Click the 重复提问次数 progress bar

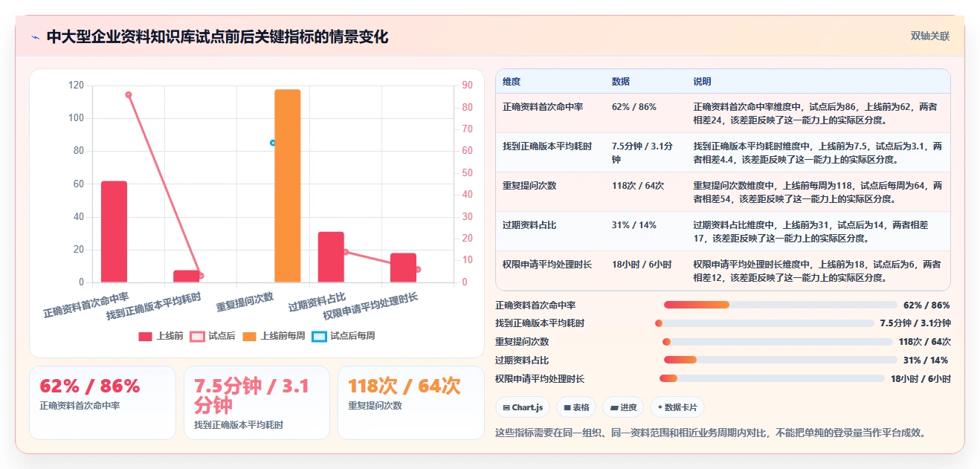777,342
